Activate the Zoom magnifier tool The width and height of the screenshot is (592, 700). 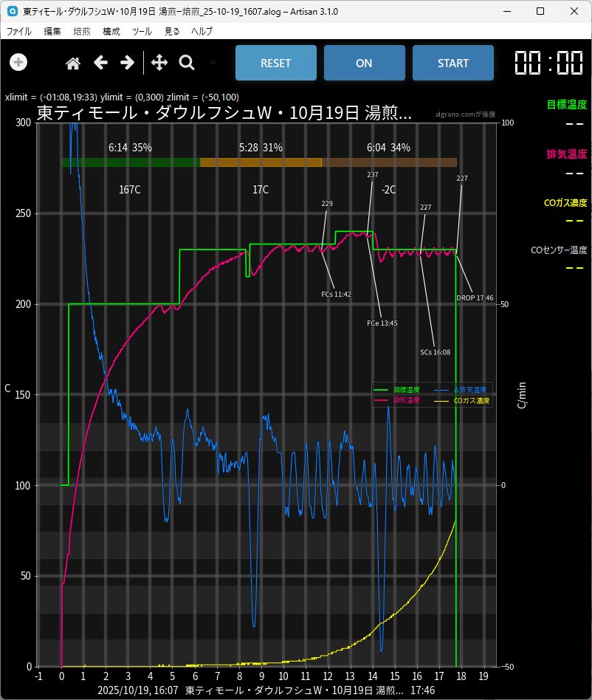click(x=187, y=63)
